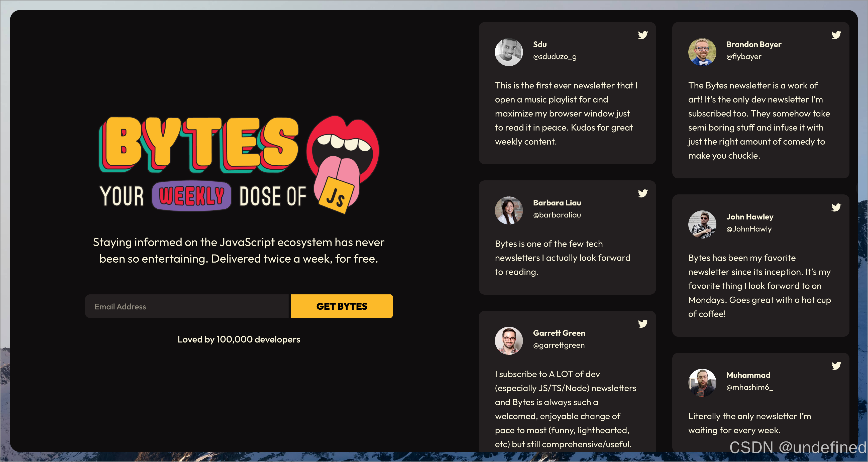Image resolution: width=868 pixels, height=462 pixels.
Task: Open Twitter icon on Barbara Liau's card
Action: coord(642,193)
